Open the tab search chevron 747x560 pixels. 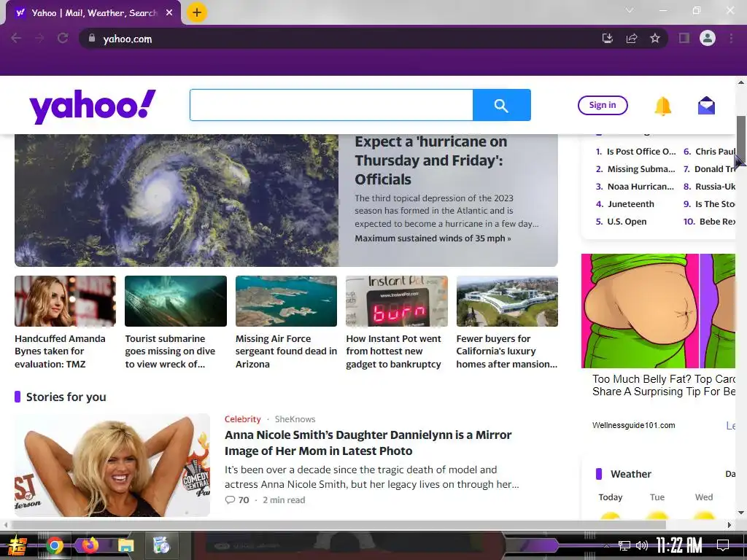point(630,10)
